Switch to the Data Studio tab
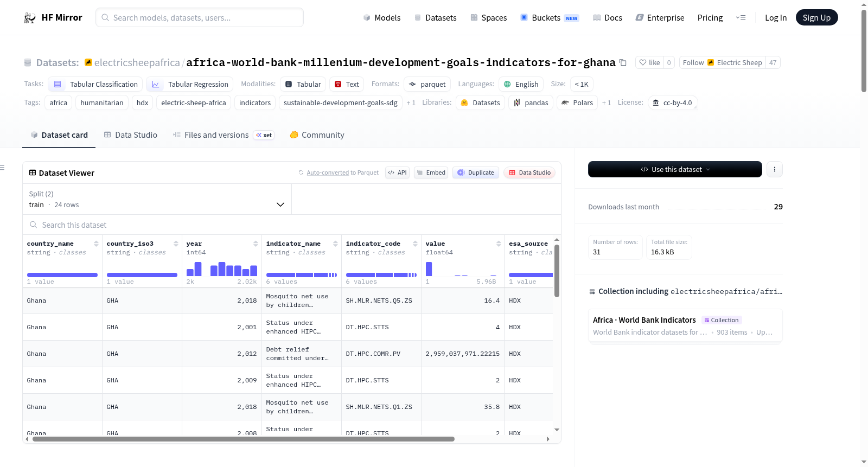Viewport: 868px width, 467px height. 131,135
